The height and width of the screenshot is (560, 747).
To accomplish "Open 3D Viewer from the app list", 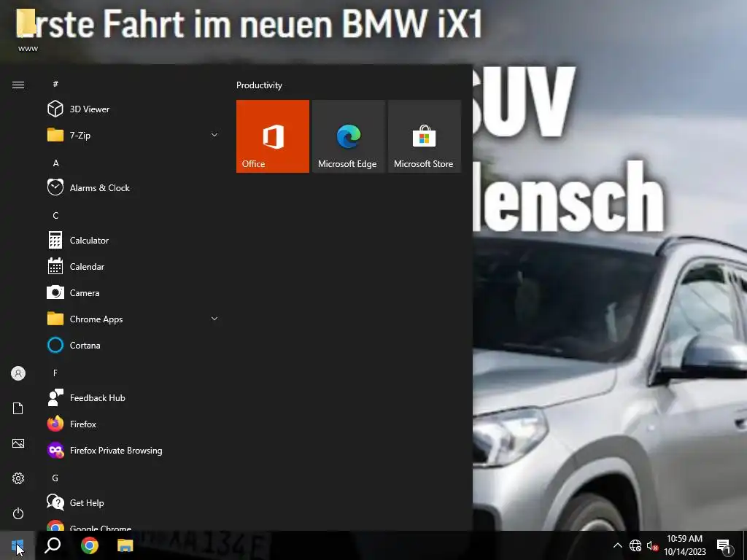I will [x=133, y=109].
